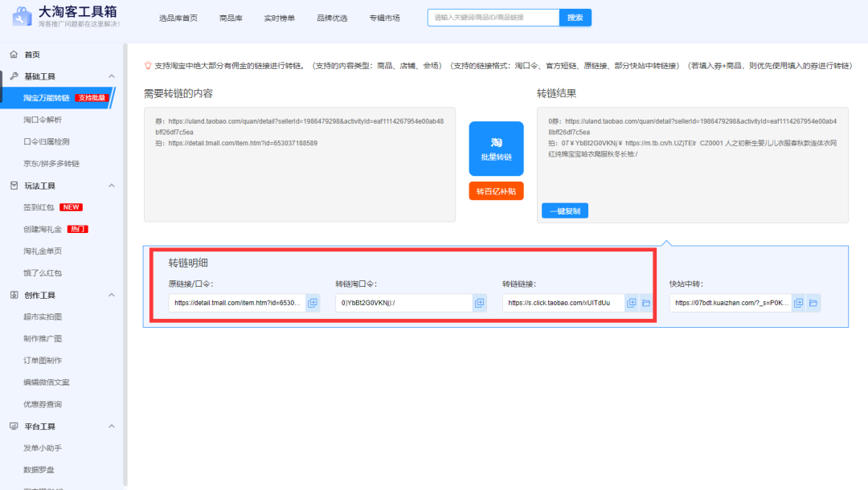Select 淘口令解析 from sidebar
The height and width of the screenshot is (490, 868).
(x=42, y=120)
